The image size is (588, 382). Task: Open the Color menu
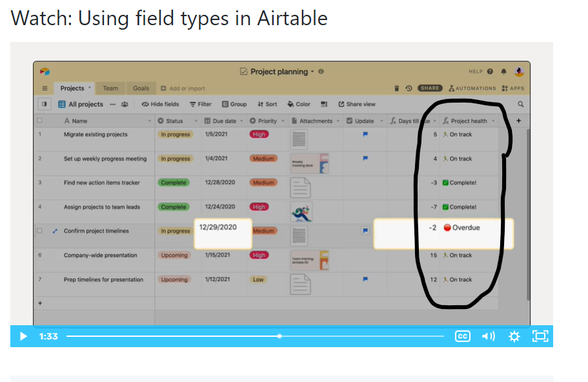click(x=299, y=105)
